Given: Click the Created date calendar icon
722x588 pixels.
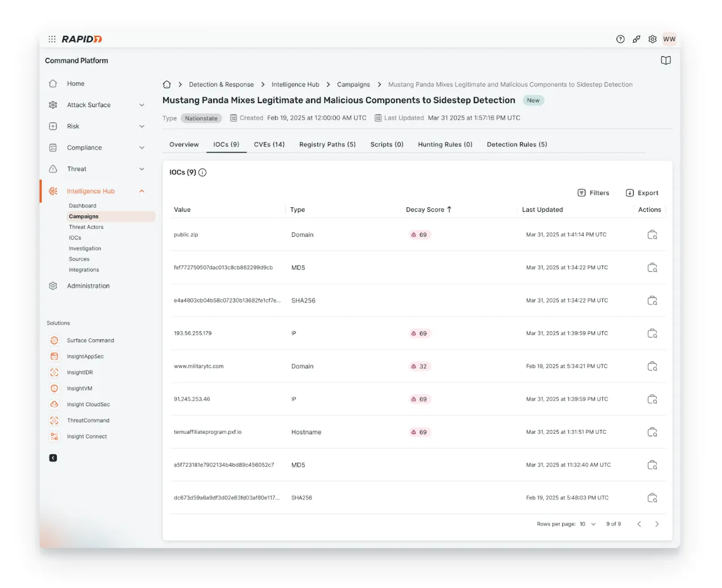Looking at the screenshot, I should coord(233,117).
